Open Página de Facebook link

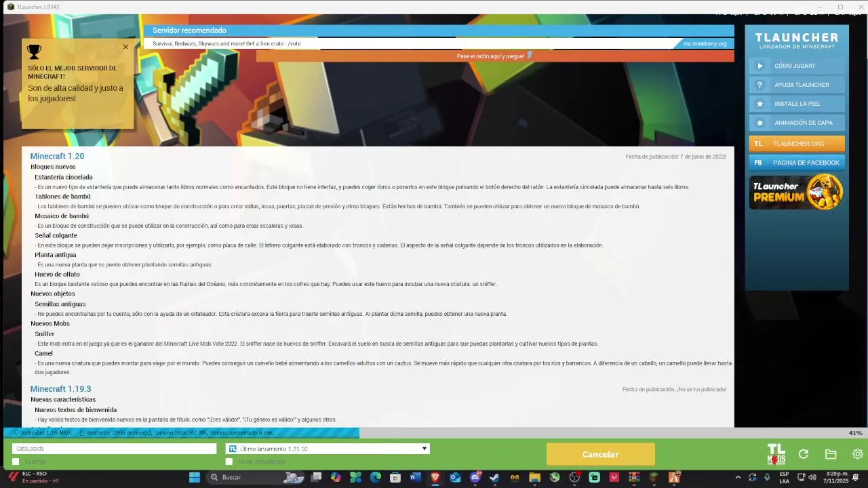pos(797,163)
